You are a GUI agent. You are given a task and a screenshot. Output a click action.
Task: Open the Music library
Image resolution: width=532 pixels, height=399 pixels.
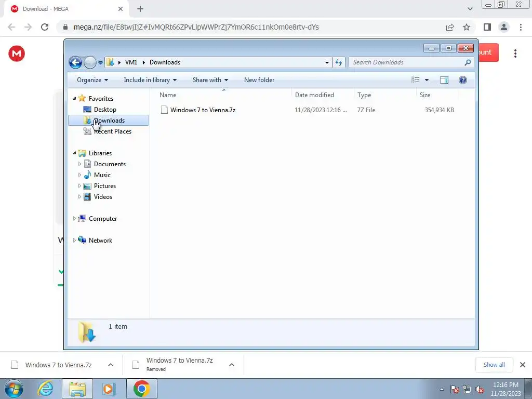point(102,175)
